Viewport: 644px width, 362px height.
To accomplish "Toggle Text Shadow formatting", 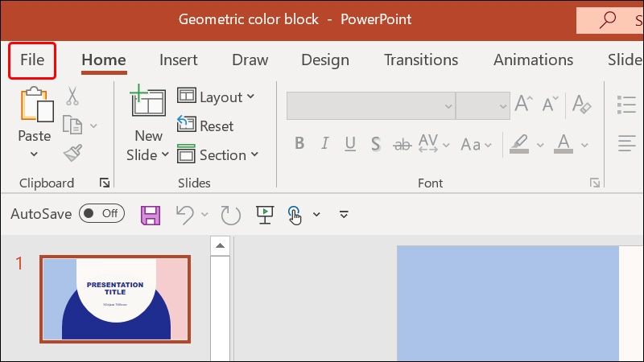I will 375,144.
